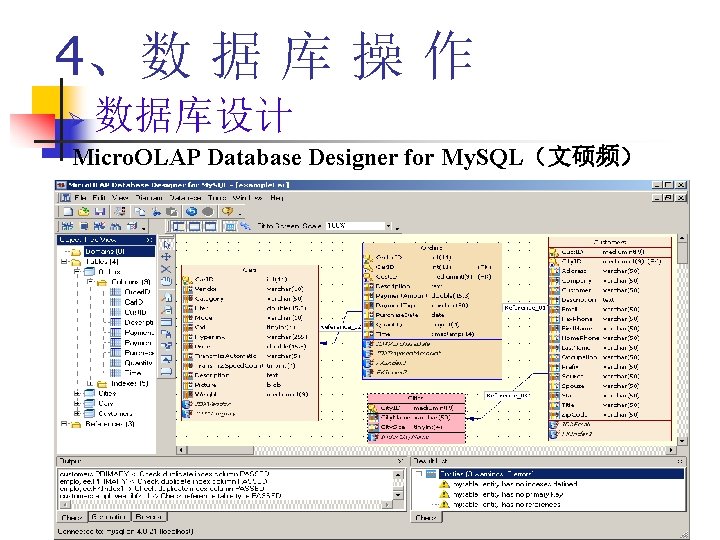
Task: Open the screen scale 100% dropdown arrow
Action: tap(388, 226)
